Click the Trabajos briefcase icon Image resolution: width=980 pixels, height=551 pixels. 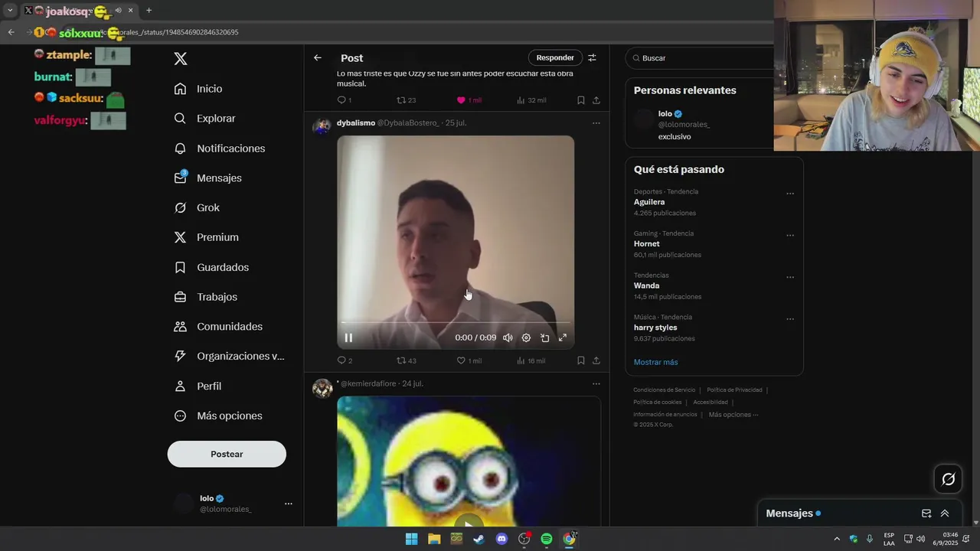point(181,297)
